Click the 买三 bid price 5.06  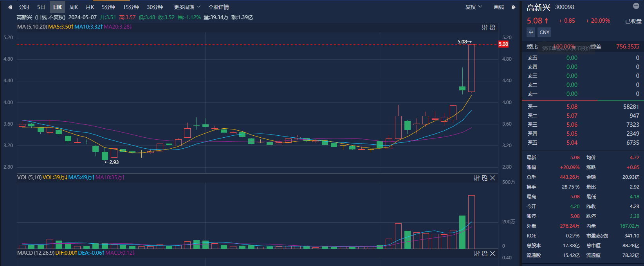point(572,125)
